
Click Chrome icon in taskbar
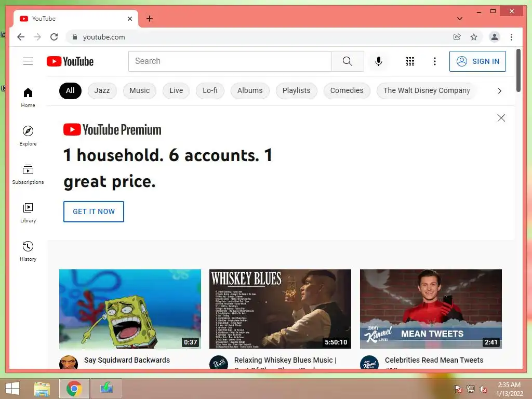tap(74, 389)
